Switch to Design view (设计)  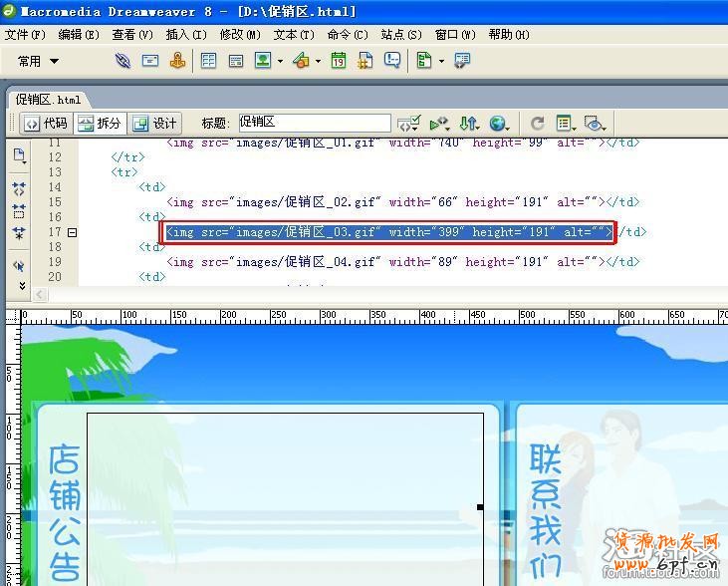[154, 124]
